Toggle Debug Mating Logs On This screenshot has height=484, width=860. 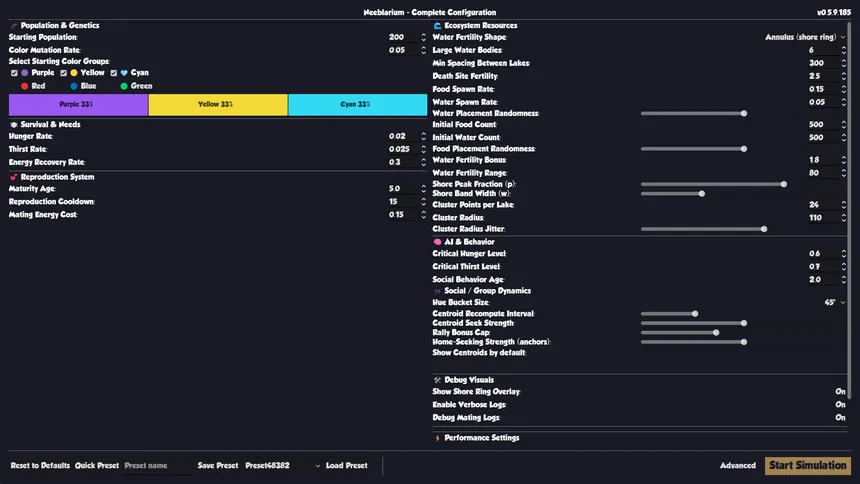[840, 418]
